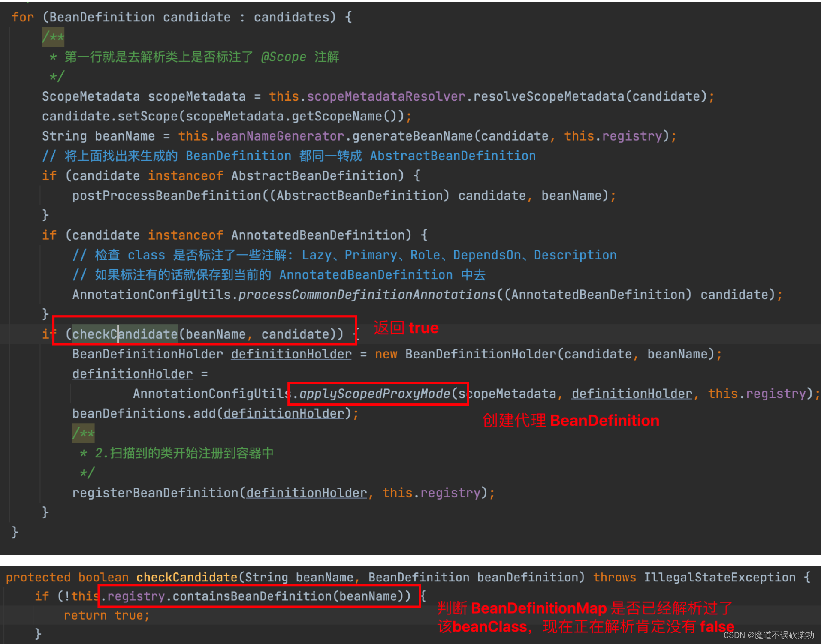Click 'definitionHolder' on the standalone assignment line
The image size is (821, 644).
[x=133, y=374]
